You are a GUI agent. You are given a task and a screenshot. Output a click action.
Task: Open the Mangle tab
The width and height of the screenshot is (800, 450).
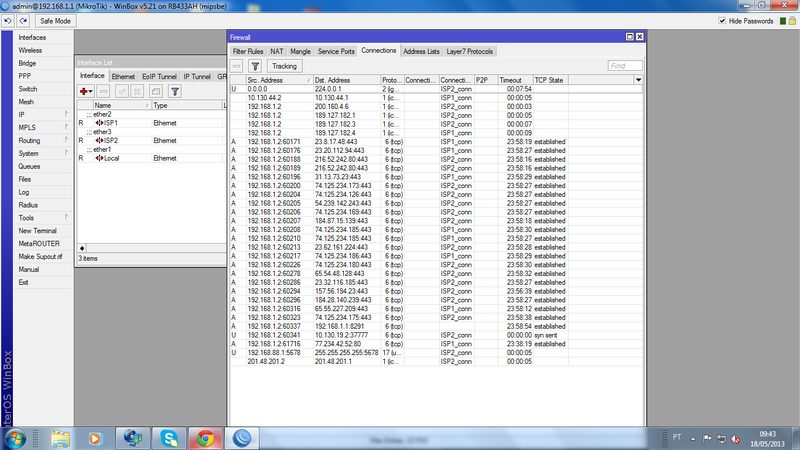click(300, 52)
